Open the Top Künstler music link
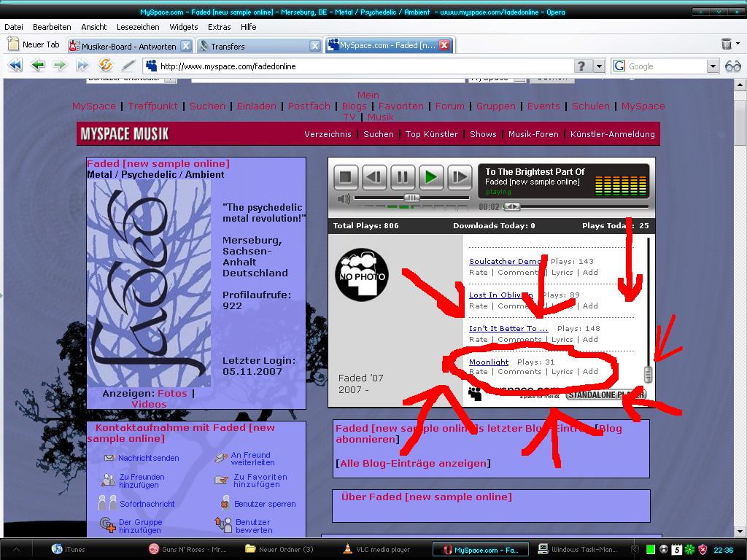Screen dimensions: 747x560 (x=432, y=134)
